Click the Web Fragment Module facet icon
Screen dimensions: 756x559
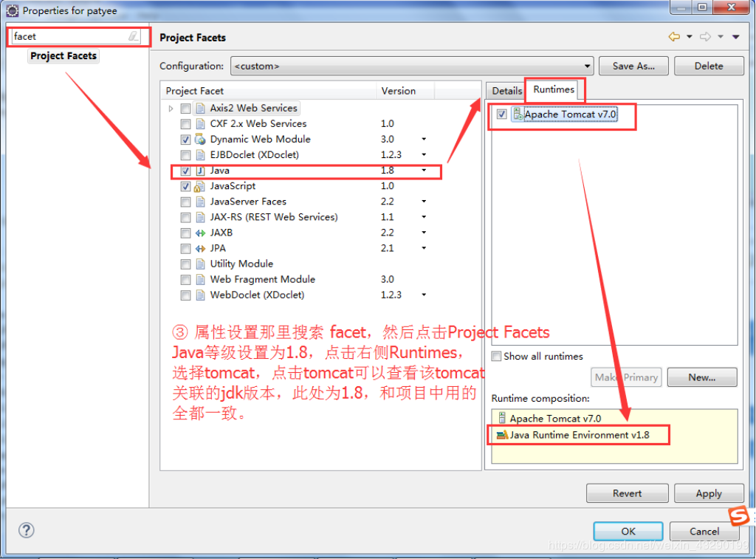pyautogui.click(x=201, y=280)
